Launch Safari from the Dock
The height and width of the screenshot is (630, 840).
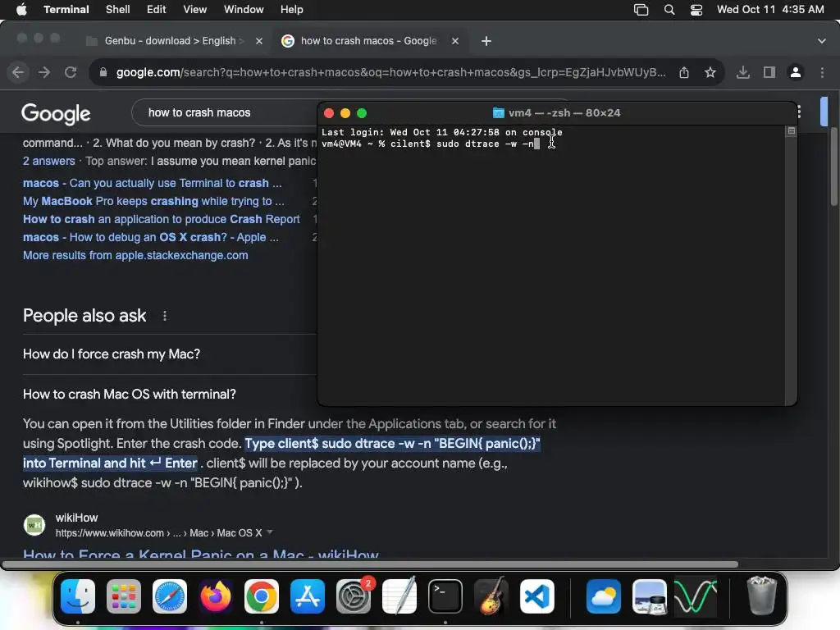point(170,596)
